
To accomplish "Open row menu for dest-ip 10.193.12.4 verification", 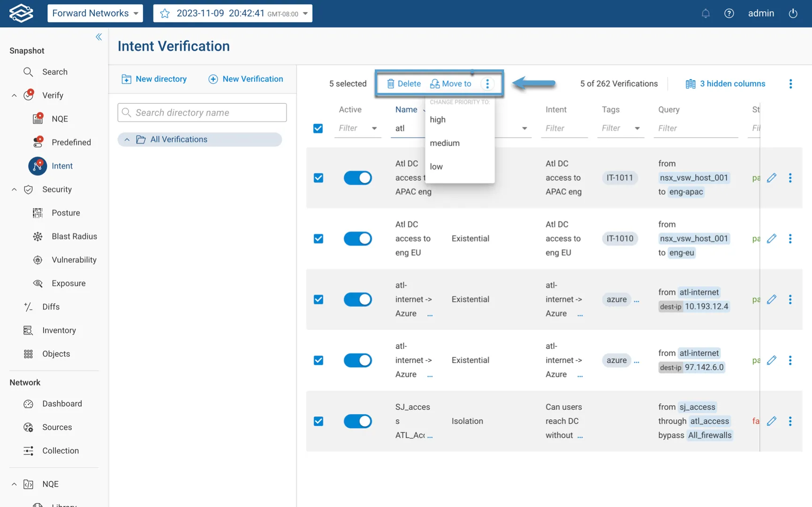I will coord(790,300).
